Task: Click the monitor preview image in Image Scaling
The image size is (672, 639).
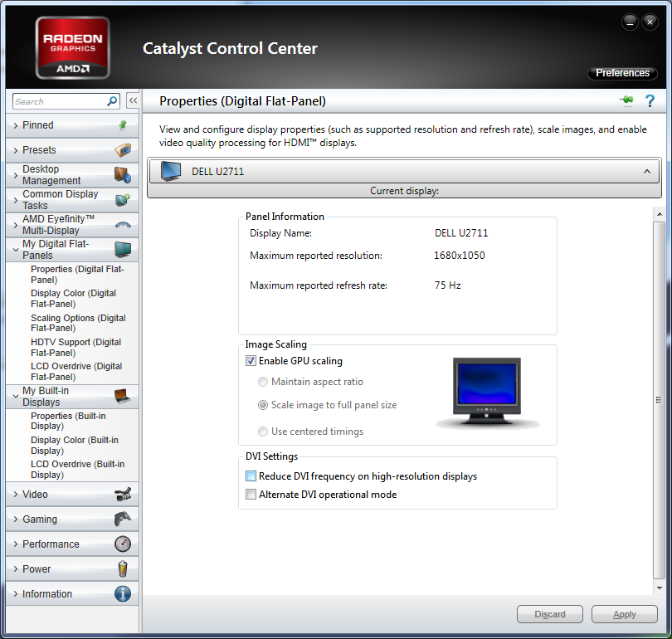Action: point(487,392)
